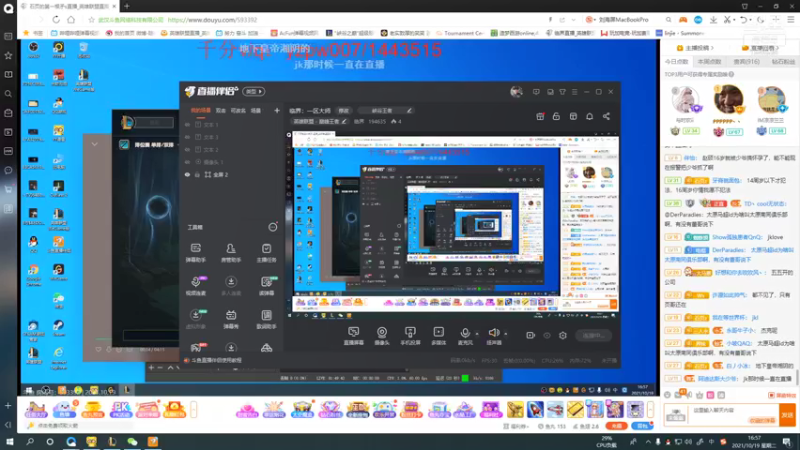Click the 连接中 start streaming button

coord(593,336)
